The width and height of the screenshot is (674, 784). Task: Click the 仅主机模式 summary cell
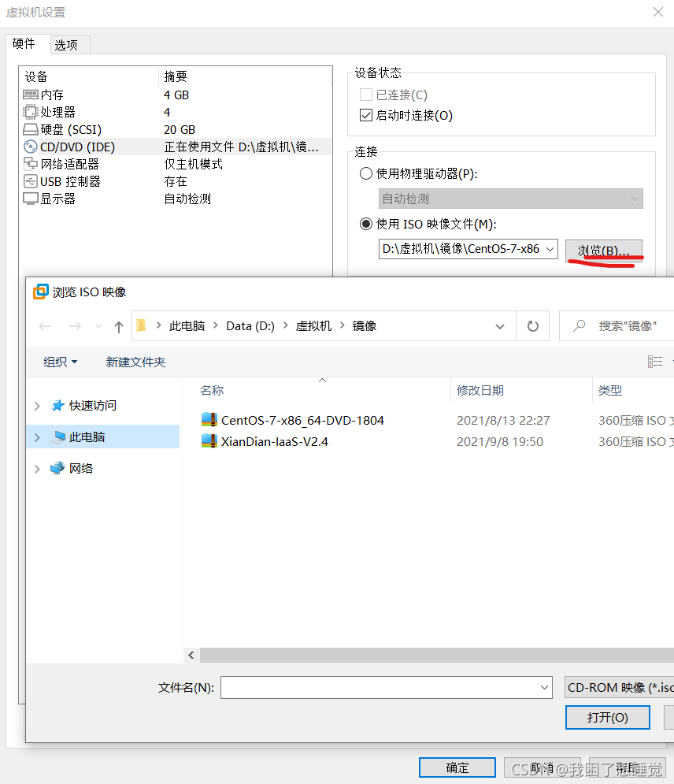[194, 164]
